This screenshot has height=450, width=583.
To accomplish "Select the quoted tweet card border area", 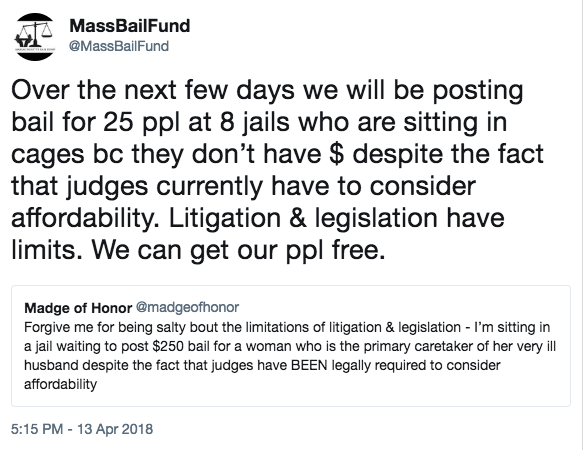I will [x=291, y=346].
